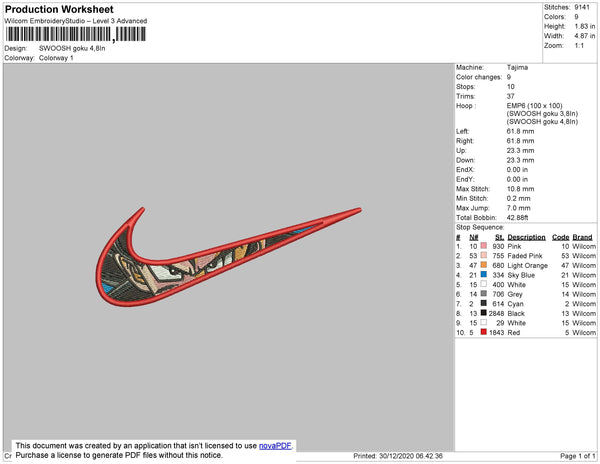Click the Stitches value 9141
Image resolution: width=600 pixels, height=464 pixels.
(582, 7)
